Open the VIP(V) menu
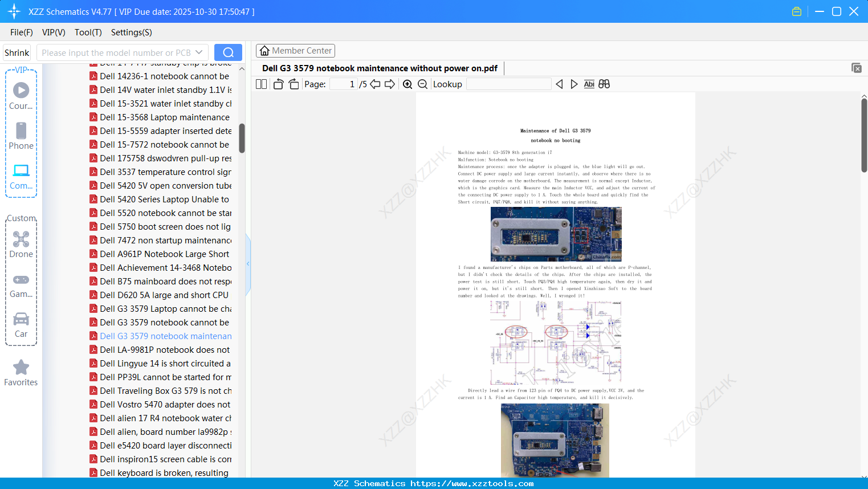The width and height of the screenshot is (868, 489). 54,32
